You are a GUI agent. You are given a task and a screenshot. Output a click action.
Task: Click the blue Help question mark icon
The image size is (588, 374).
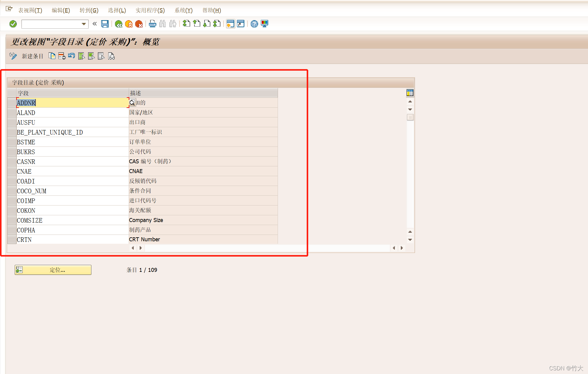254,24
